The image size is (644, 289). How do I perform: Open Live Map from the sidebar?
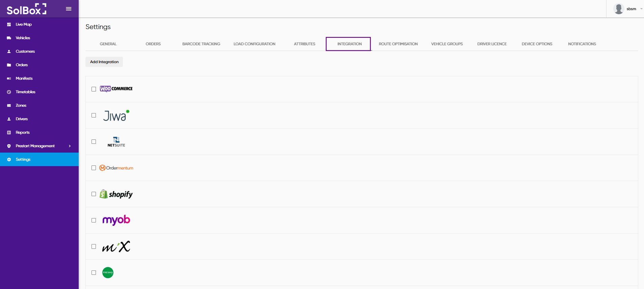click(39, 24)
